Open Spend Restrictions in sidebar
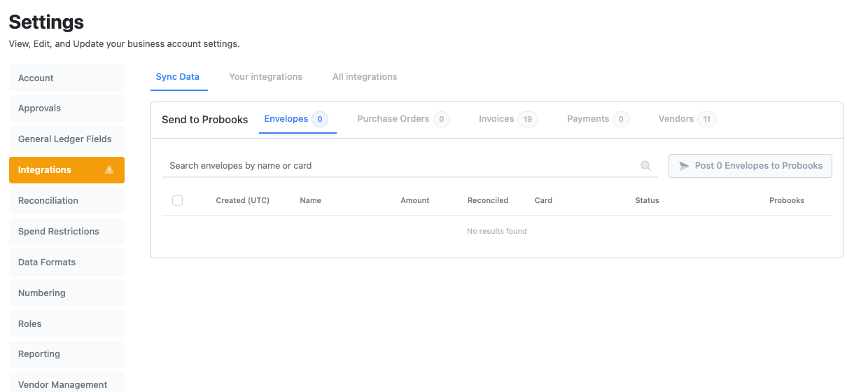Image resolution: width=868 pixels, height=392 pixels. click(66, 232)
